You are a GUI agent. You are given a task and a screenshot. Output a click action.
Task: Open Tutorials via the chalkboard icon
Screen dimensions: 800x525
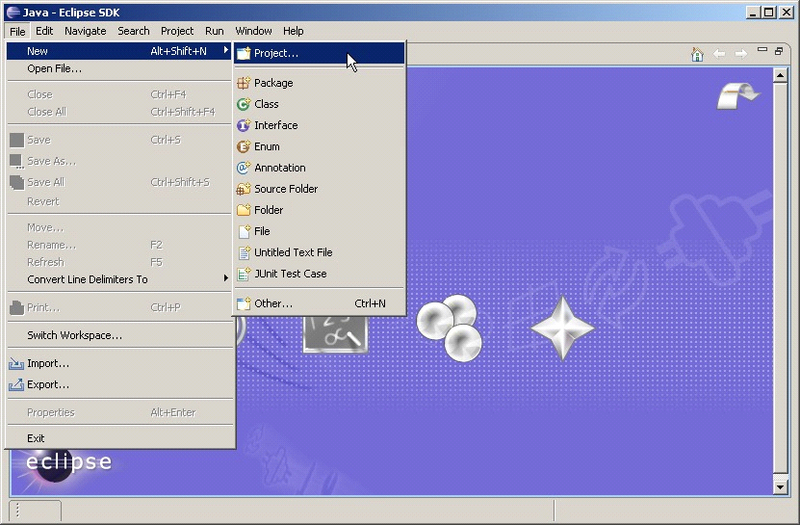tap(335, 334)
